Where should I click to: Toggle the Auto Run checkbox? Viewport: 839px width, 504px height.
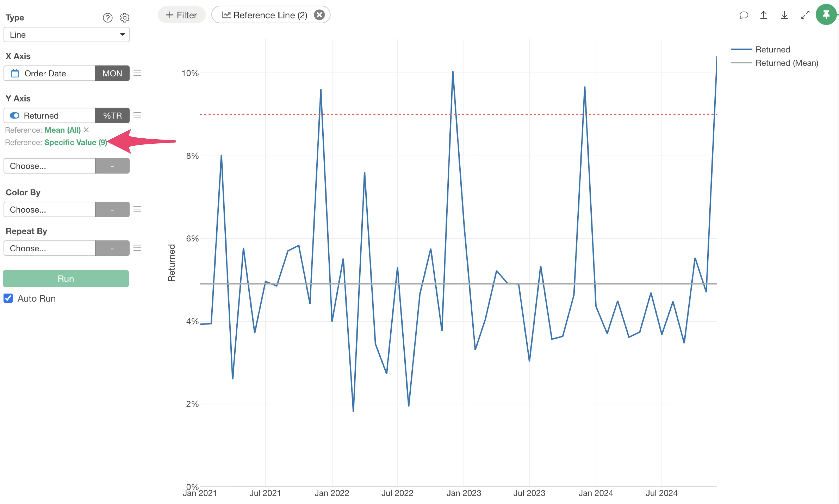point(8,298)
